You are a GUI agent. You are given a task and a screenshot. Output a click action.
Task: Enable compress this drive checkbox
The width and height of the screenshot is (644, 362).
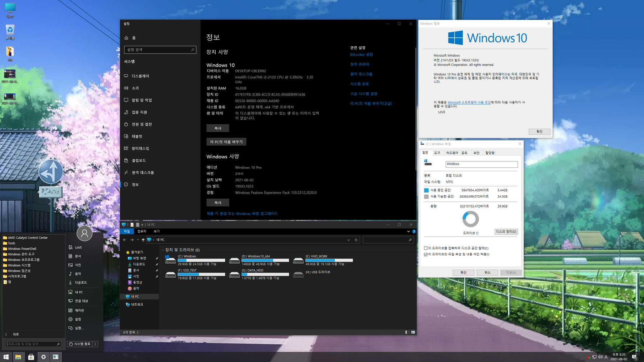426,248
